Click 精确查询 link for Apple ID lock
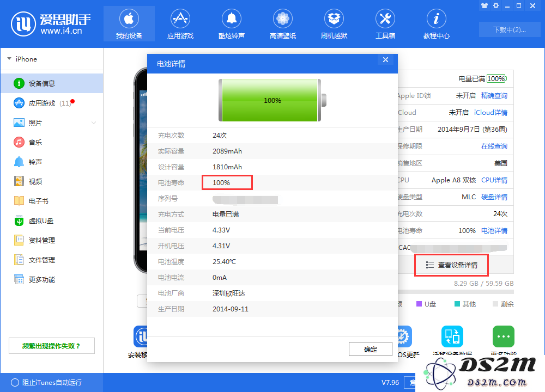Image resolution: width=545 pixels, height=392 pixels. tap(494, 95)
